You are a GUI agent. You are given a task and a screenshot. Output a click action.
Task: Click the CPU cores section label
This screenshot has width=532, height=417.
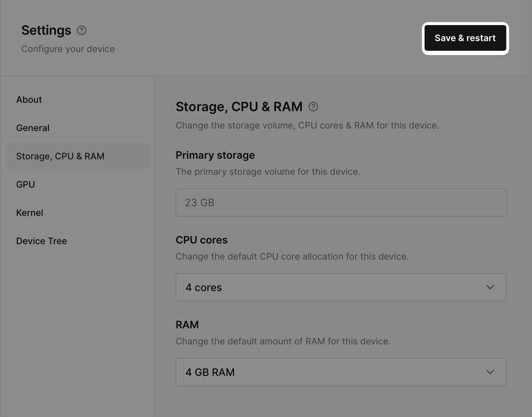201,240
